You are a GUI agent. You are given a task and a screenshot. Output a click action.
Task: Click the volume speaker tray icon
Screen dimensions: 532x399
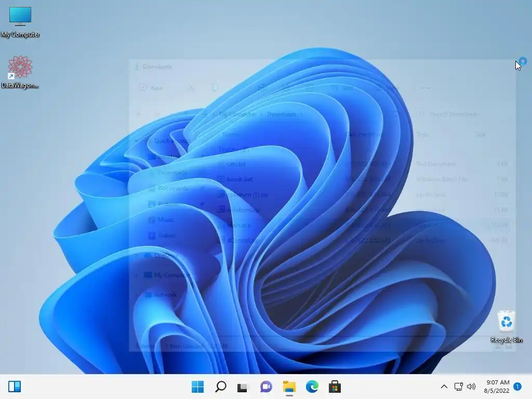click(471, 387)
